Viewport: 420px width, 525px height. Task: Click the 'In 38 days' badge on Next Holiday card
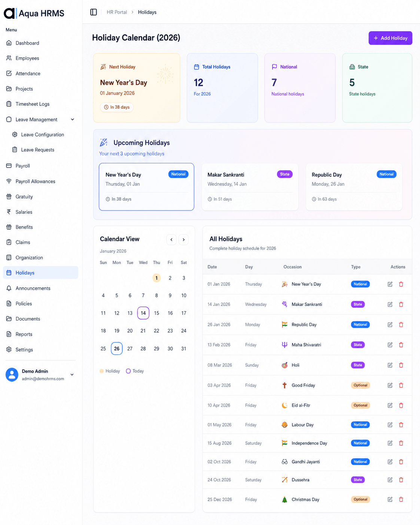coord(117,107)
